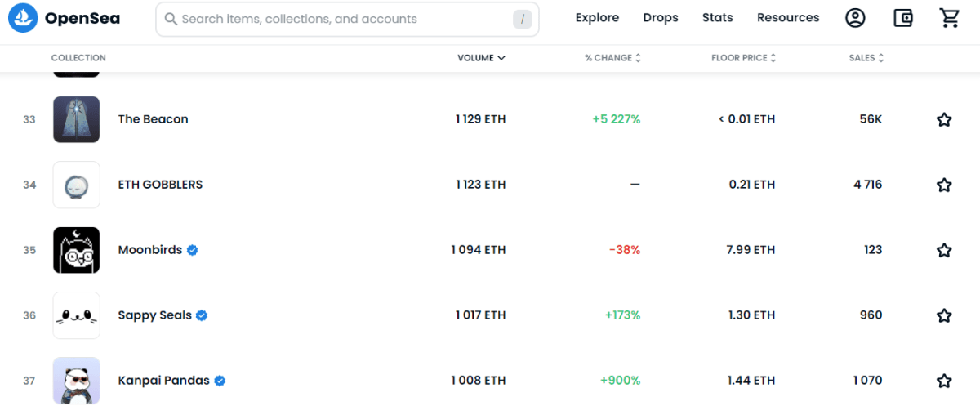Click Kanpai Pandas verified badge
This screenshot has height=406, width=980.
click(x=220, y=381)
